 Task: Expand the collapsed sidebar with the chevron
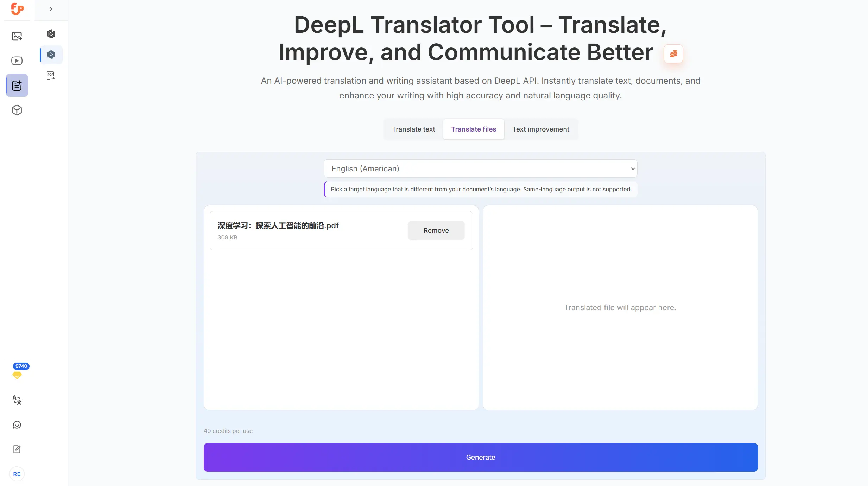(51, 9)
